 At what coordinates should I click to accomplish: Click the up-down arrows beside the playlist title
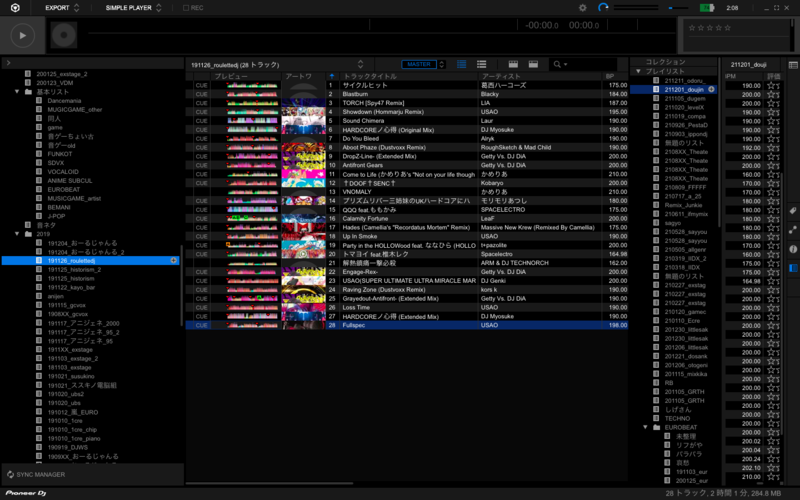(x=360, y=64)
